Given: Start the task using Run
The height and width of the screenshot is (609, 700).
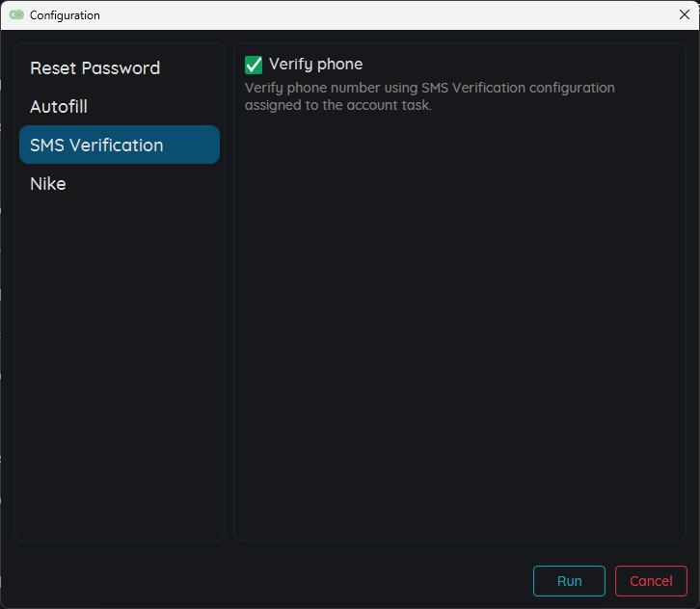Looking at the screenshot, I should click(569, 581).
